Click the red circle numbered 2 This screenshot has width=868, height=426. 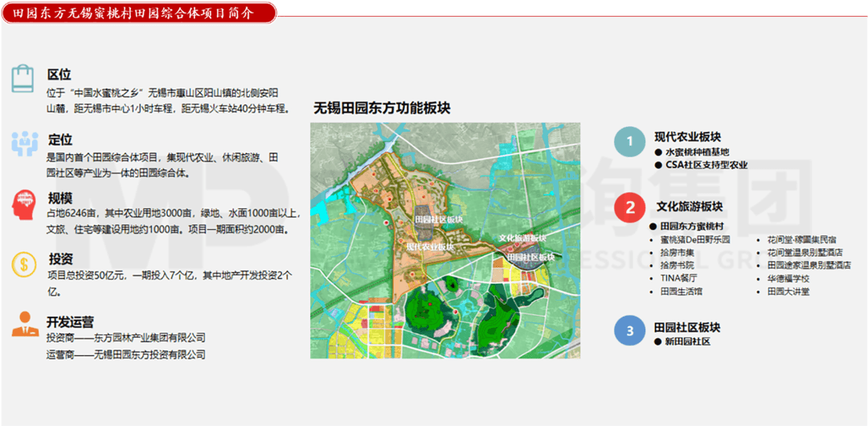tap(630, 207)
